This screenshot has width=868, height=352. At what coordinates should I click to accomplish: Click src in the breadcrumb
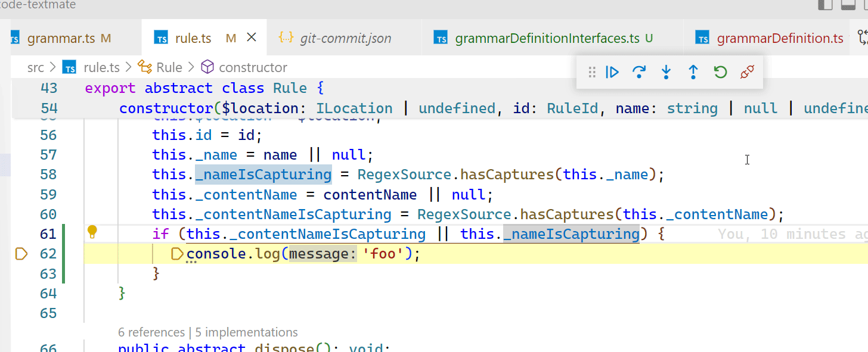(36, 67)
